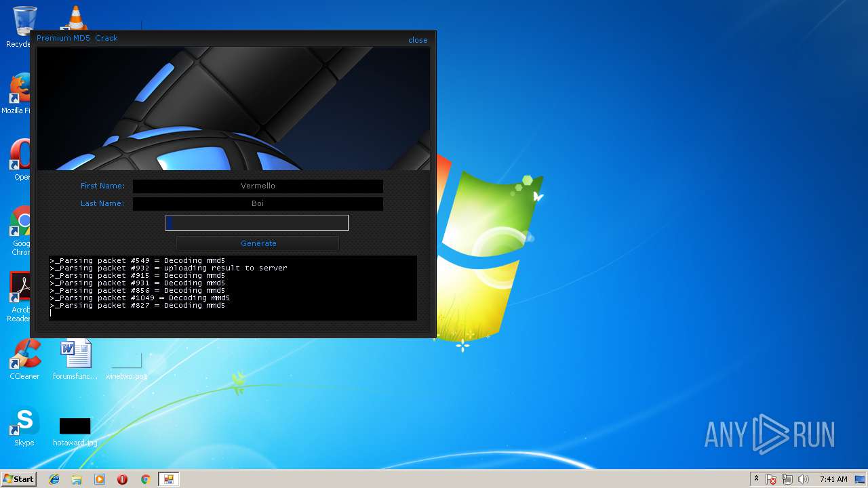Click the active crack app taskbar button
Screen dimensions: 868x488
[x=168, y=479]
